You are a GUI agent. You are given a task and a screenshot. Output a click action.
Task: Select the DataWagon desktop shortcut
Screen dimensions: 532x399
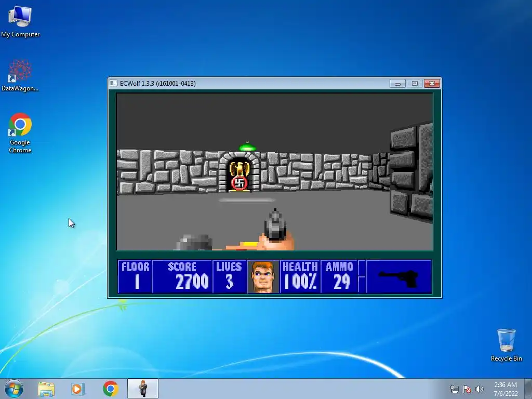[20, 75]
